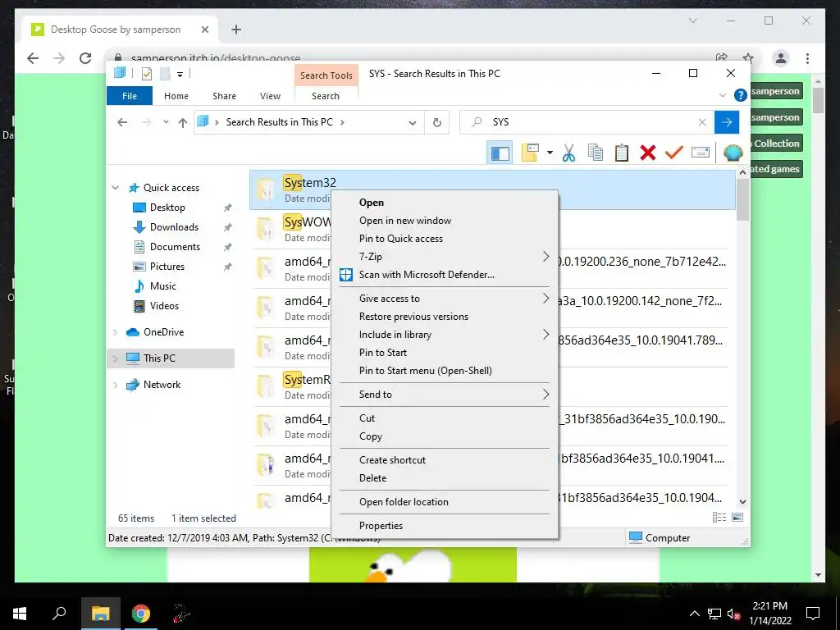Collapse the Quick access tree node
Image resolution: width=840 pixels, height=630 pixels.
point(115,188)
